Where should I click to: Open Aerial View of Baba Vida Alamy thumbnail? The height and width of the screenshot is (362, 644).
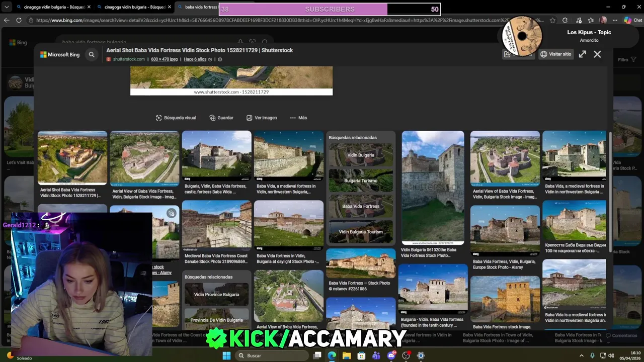[x=144, y=158]
